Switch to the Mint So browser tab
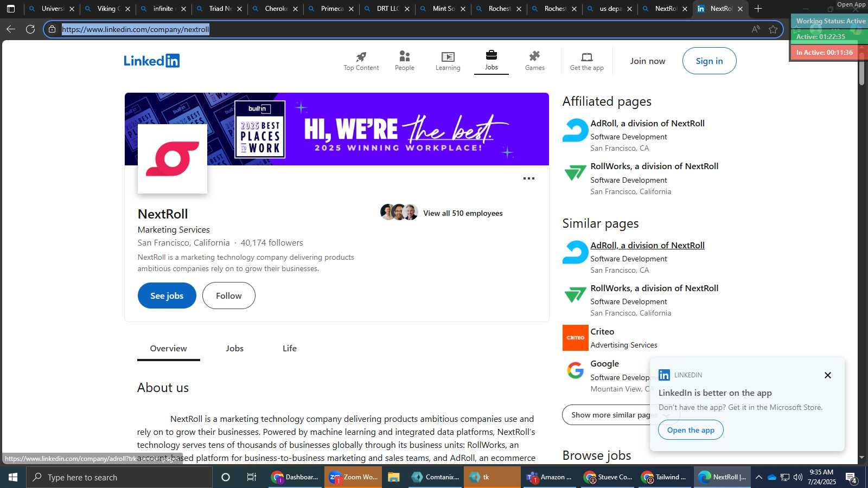This screenshot has height=488, width=868. click(443, 9)
